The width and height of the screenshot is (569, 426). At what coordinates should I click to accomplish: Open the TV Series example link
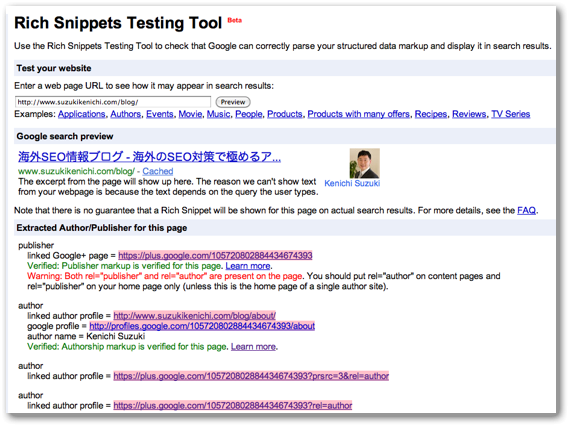pyautogui.click(x=511, y=114)
